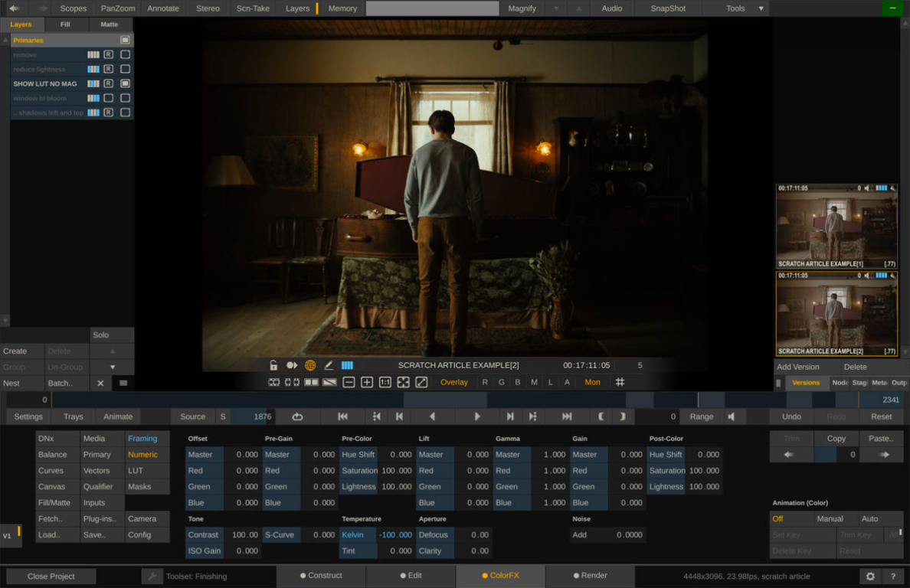This screenshot has height=588, width=910.
Task: Zoom out with the minus viewer icon
Action: [x=349, y=382]
